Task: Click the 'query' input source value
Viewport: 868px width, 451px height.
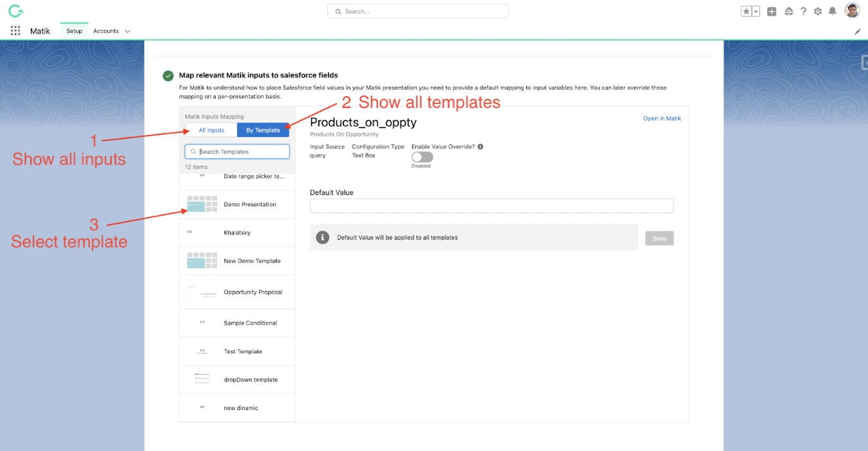Action: (318, 155)
